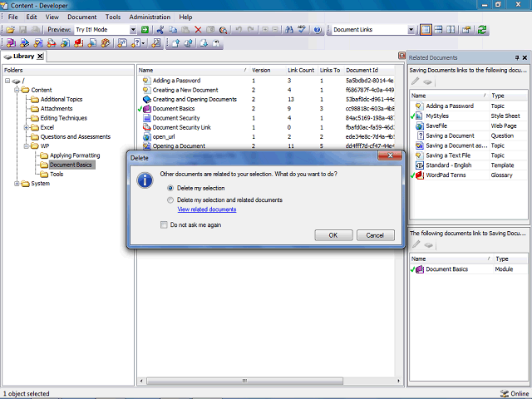The image size is (532, 399).
Task: Click the horizontal scrollbar thumb in library list
Action: click(244, 381)
